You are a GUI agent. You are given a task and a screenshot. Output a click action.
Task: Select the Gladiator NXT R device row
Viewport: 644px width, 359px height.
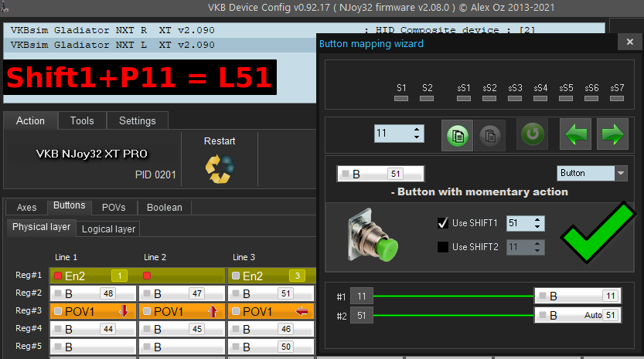[x=160, y=30]
